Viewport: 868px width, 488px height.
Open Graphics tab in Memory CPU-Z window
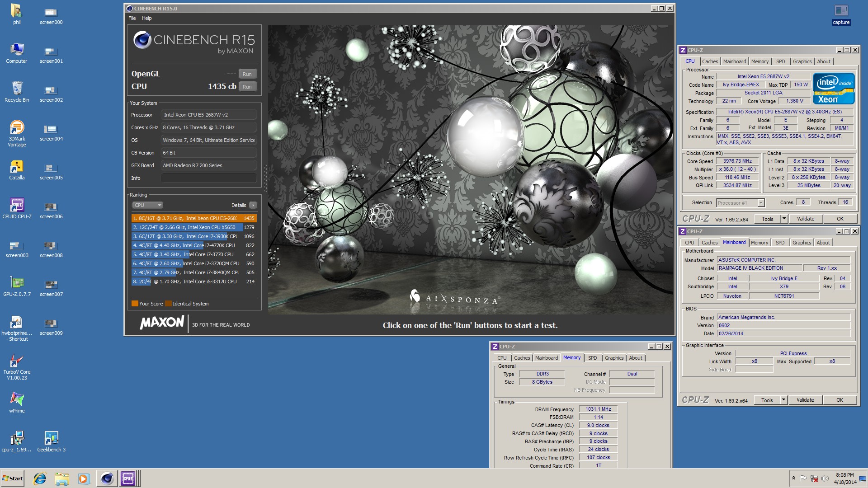[614, 358]
